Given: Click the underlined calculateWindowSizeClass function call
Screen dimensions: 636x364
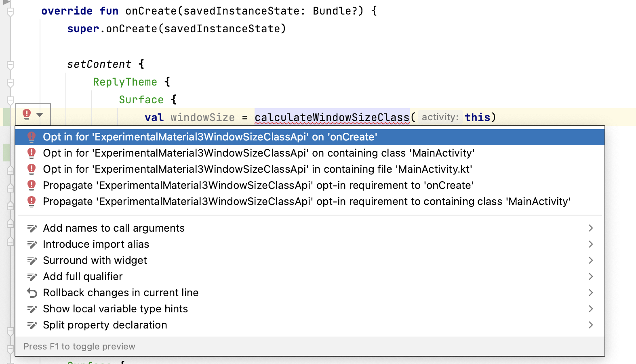Looking at the screenshot, I should point(332,117).
